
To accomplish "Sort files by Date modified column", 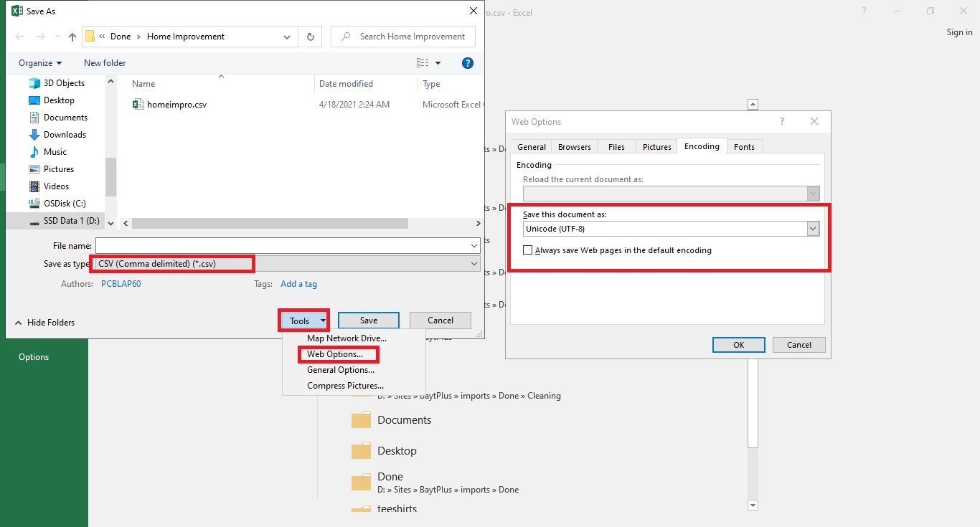I will [x=346, y=84].
